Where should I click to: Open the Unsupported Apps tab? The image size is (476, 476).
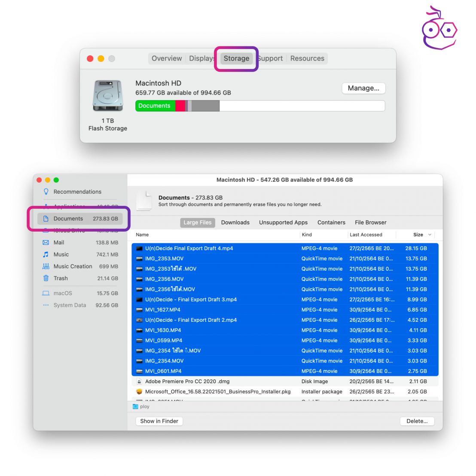pos(283,223)
